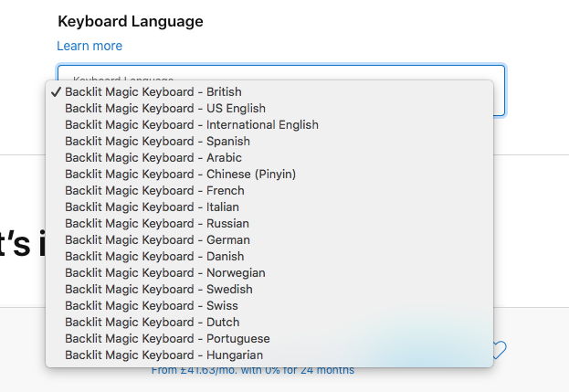Select the Dutch keyboard option

(269, 323)
